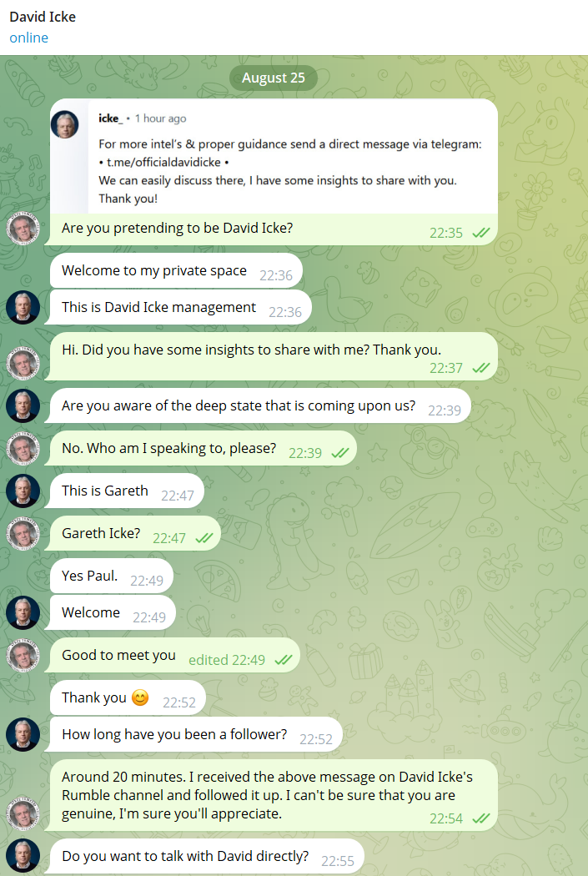Image resolution: width=588 pixels, height=876 pixels.
Task: Click the online status under the chat name
Action: tap(29, 38)
